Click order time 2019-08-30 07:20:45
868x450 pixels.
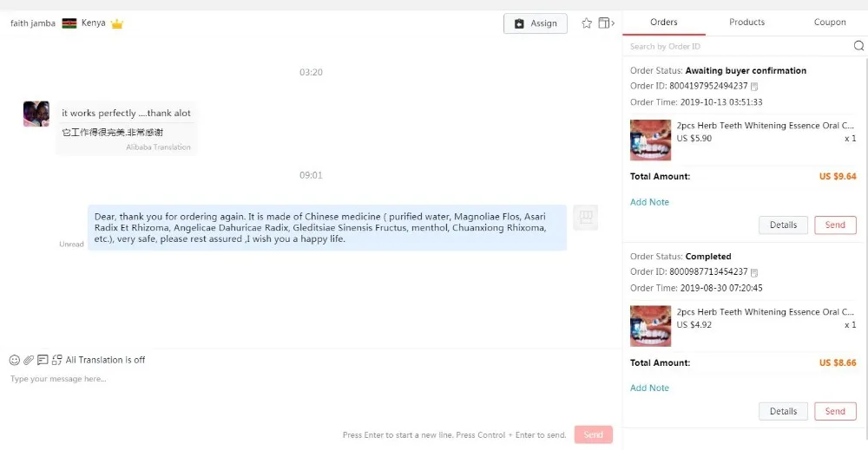[x=721, y=288]
